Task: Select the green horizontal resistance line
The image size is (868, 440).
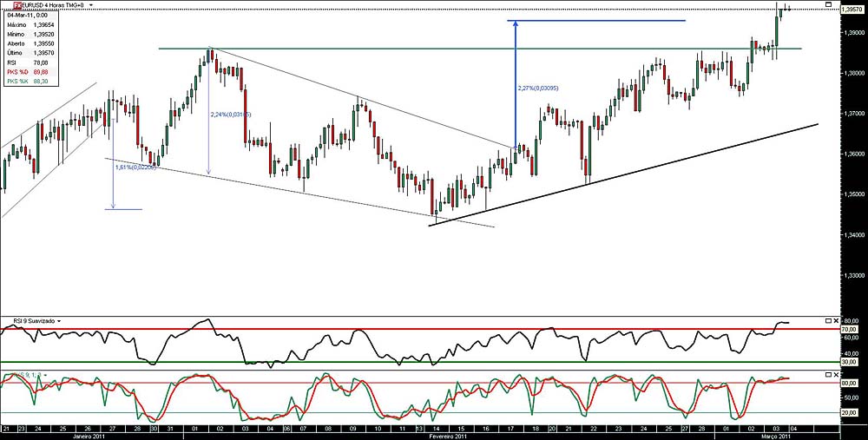Action: [480, 49]
